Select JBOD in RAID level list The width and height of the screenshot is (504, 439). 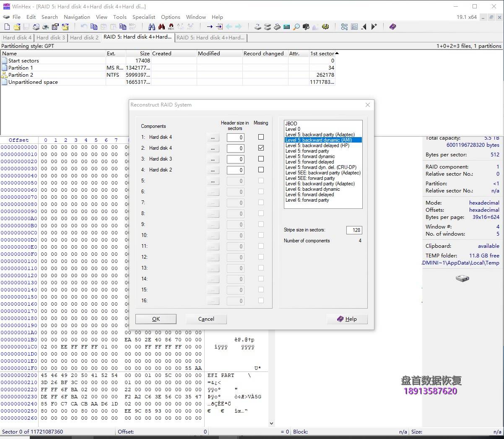291,124
